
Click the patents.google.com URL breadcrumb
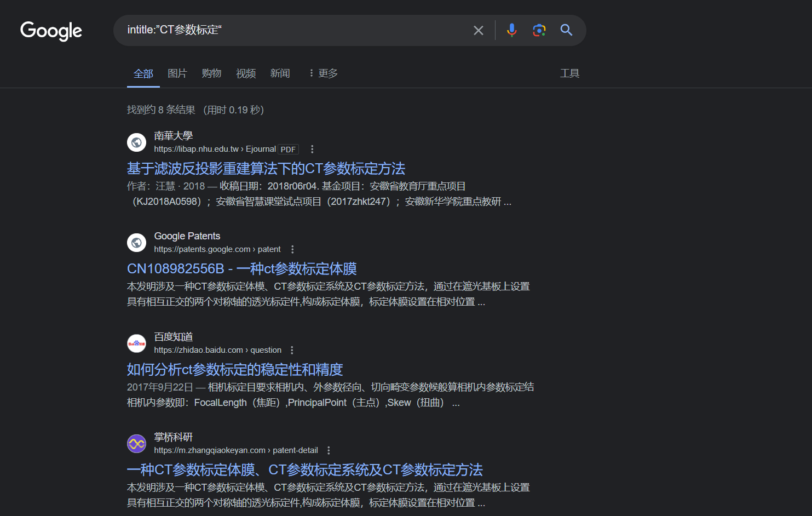pyautogui.click(x=217, y=249)
